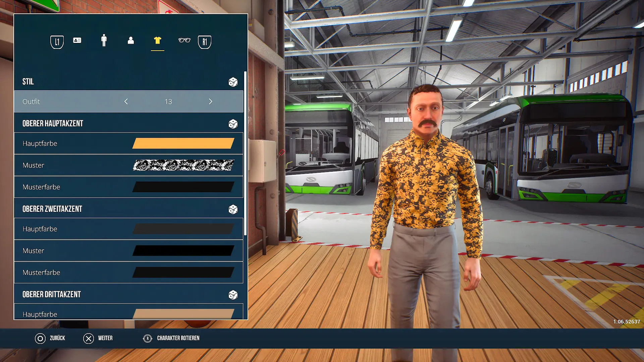Select next outfit with right arrow

click(x=211, y=101)
